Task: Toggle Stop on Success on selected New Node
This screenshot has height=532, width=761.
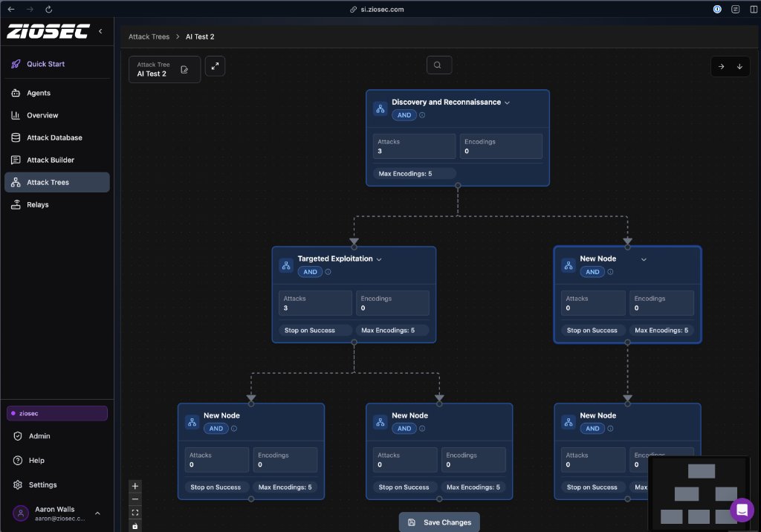Action: pos(592,331)
